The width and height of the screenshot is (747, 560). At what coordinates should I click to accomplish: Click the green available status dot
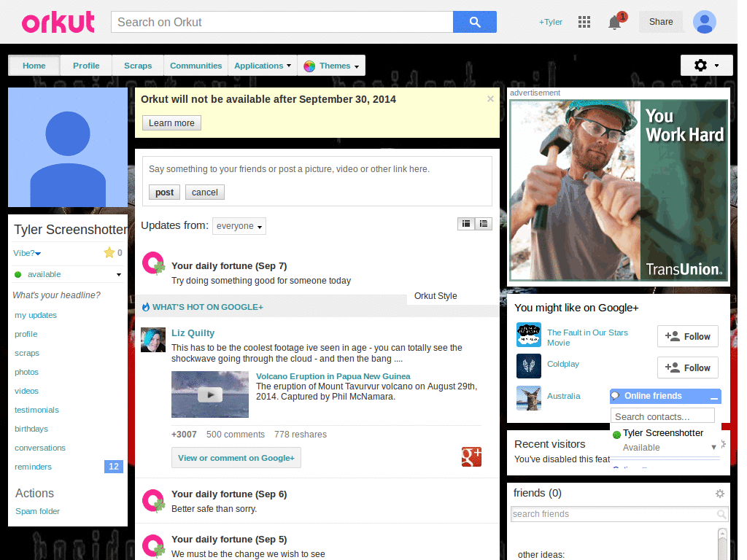(18, 274)
